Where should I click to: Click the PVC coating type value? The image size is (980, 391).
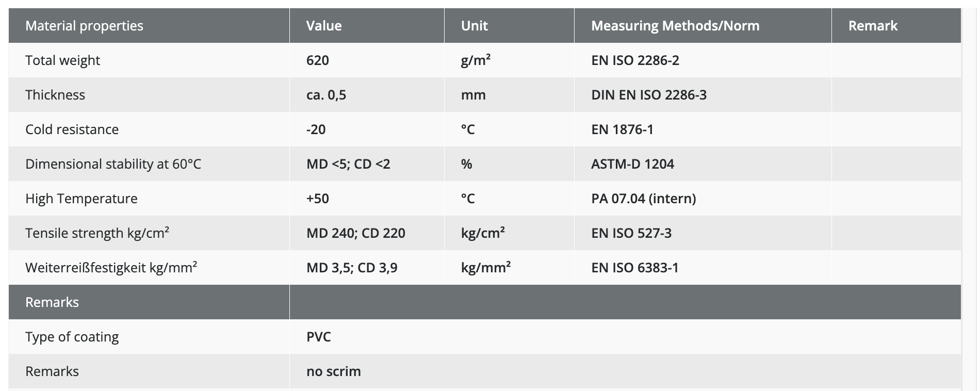tap(319, 337)
